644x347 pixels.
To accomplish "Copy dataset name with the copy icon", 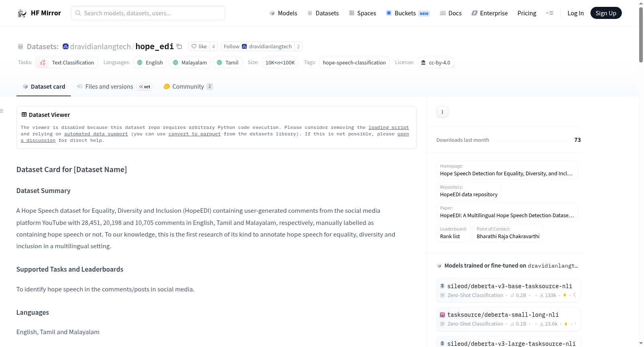I will tap(180, 47).
